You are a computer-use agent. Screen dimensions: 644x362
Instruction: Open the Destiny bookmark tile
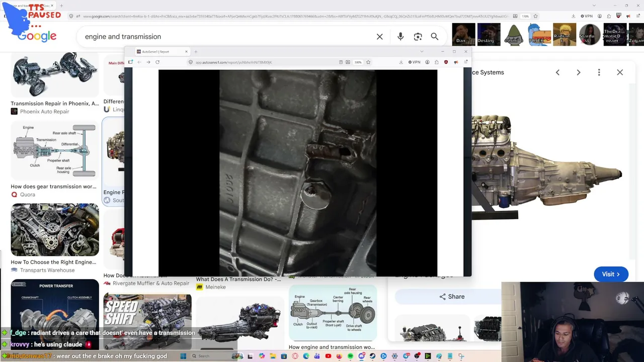pos(489,35)
